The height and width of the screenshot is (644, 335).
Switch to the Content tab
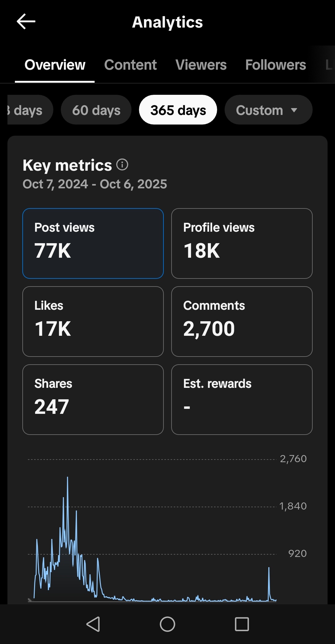pyautogui.click(x=130, y=65)
